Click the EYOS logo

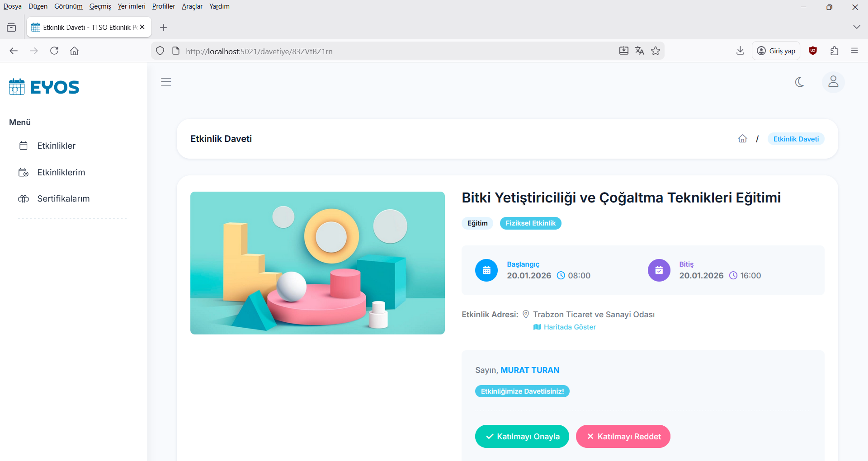pos(44,87)
